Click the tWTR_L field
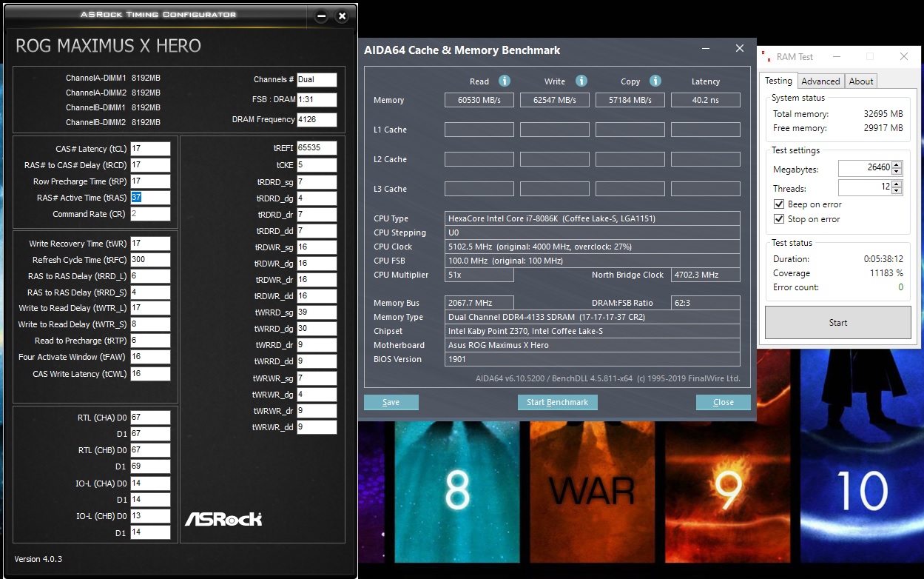The height and width of the screenshot is (579, 924). tap(150, 308)
